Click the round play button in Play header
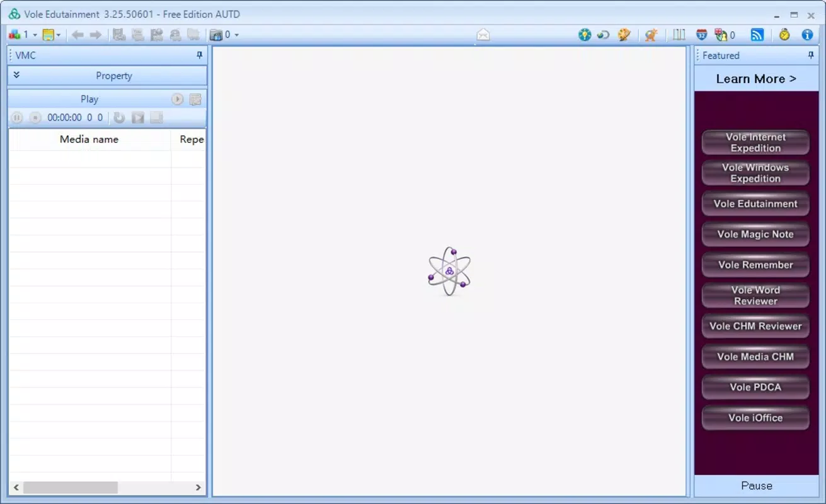Viewport: 826px width, 504px height. click(x=178, y=99)
